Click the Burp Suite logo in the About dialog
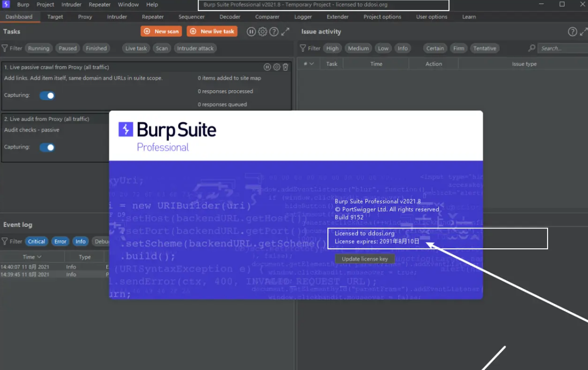The height and width of the screenshot is (370, 588). 126,130
